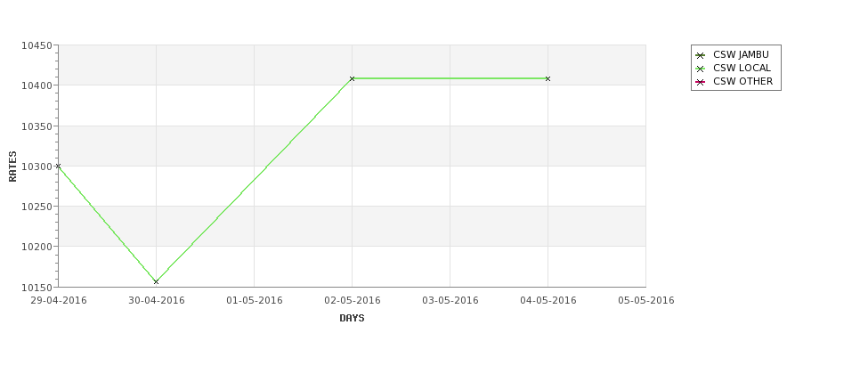Click the CSW JAMBU legend marker icon
Viewport: 868px width, 382px height.
click(x=701, y=55)
